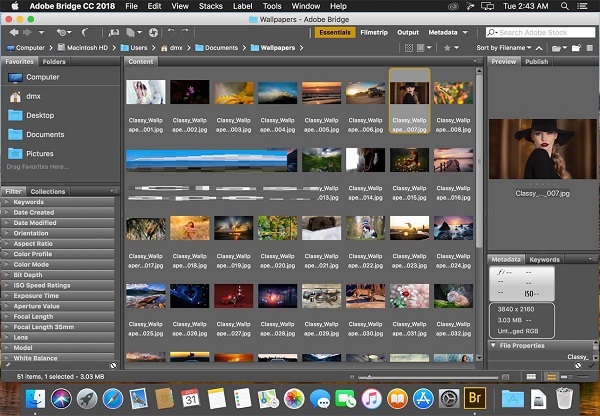Screen dimensions: 600x416
Task: Switch to the Keywords panel tab
Action: click(544, 259)
